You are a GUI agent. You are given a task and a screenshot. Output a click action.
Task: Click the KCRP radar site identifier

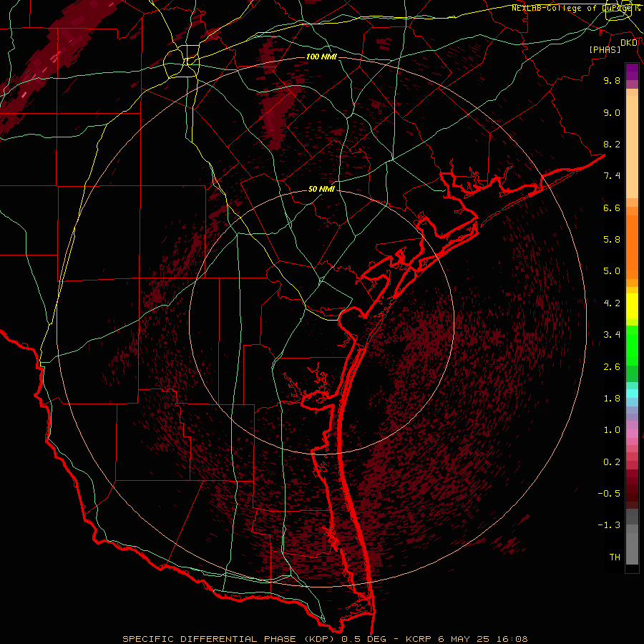[418, 639]
